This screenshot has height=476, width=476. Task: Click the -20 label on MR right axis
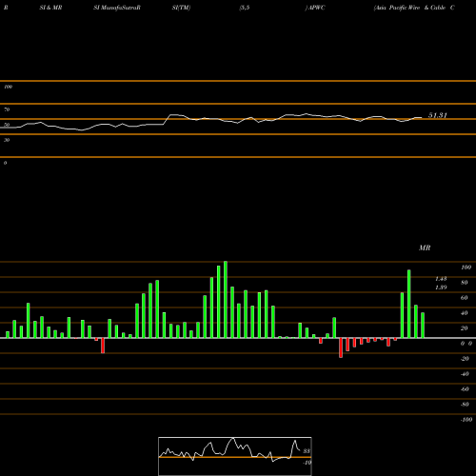click(x=465, y=359)
